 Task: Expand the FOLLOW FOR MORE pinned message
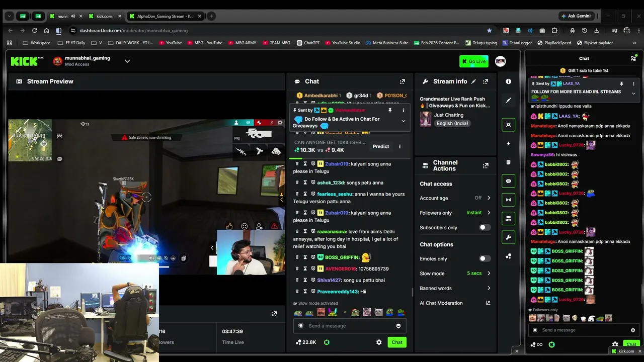coord(633,94)
